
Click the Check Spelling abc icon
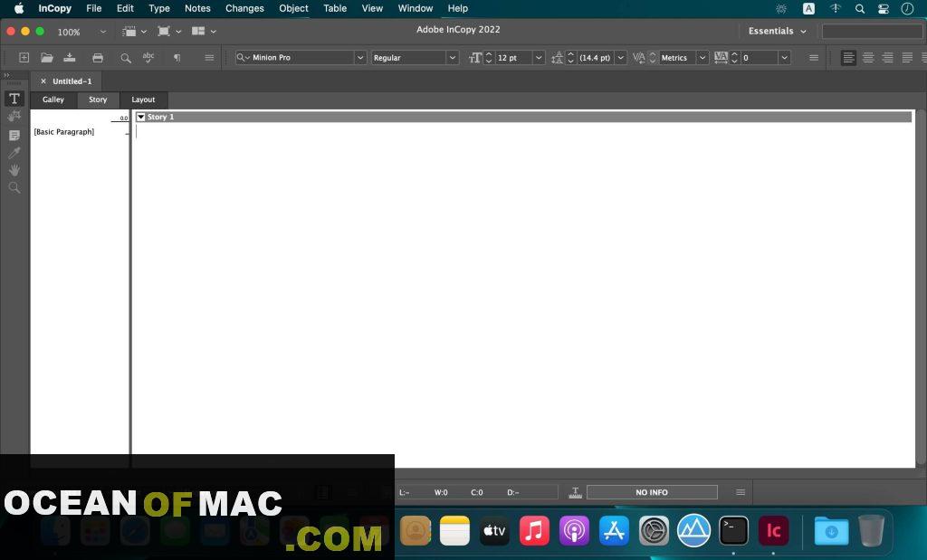tap(148, 57)
